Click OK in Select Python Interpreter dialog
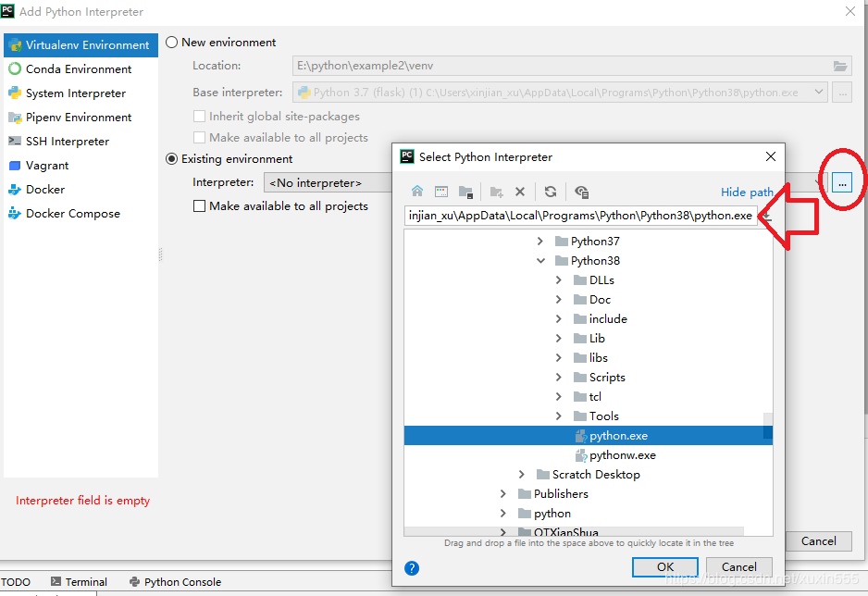Image resolution: width=868 pixels, height=596 pixels. pyautogui.click(x=664, y=566)
